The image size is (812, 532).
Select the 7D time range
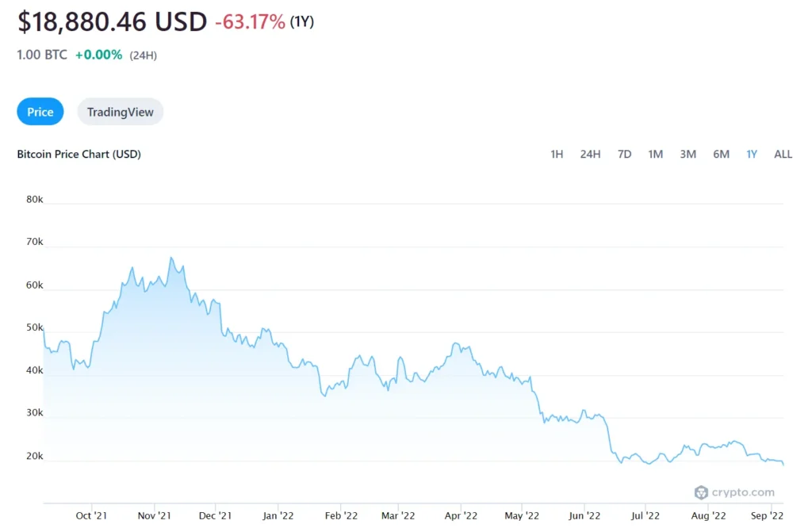tap(624, 154)
